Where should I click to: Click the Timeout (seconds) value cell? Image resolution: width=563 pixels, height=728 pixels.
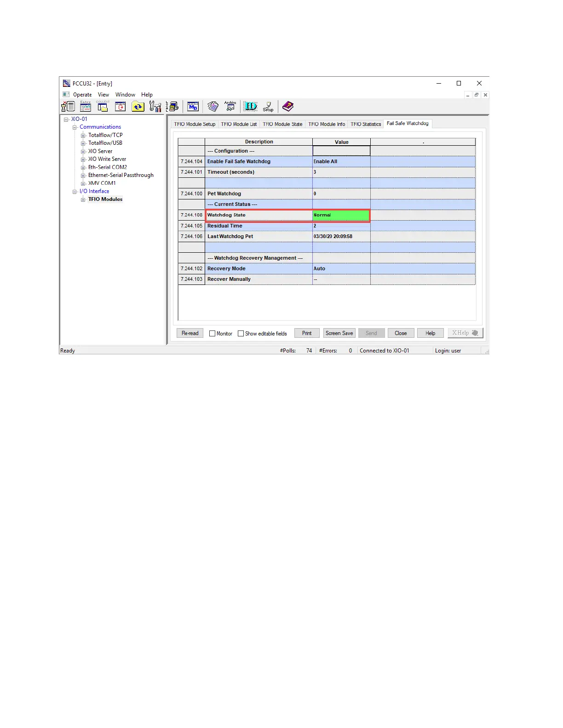(x=341, y=172)
